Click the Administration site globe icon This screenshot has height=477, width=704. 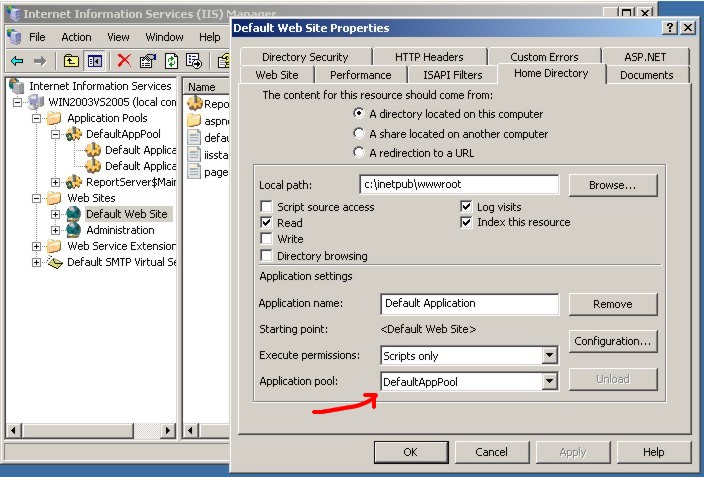pyautogui.click(x=73, y=230)
